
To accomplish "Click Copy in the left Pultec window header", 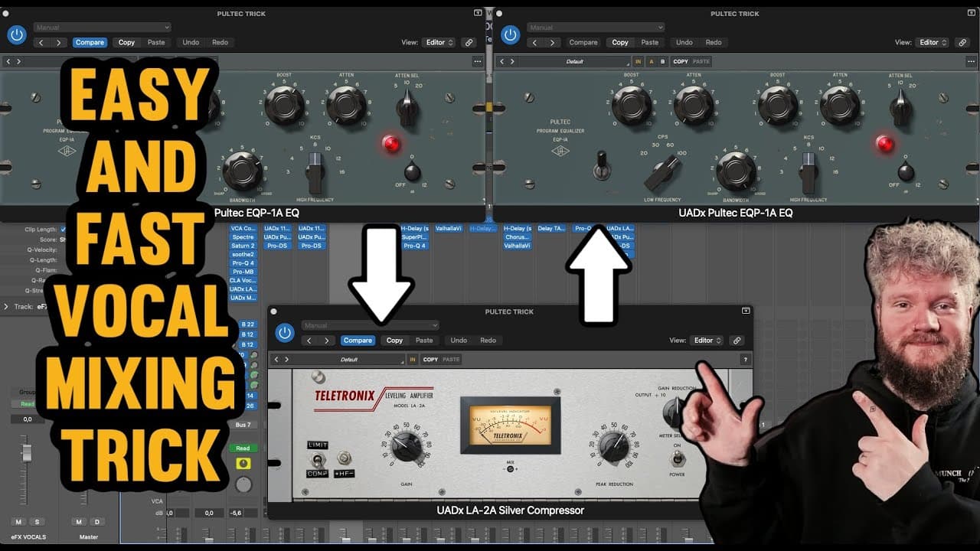I will [126, 43].
